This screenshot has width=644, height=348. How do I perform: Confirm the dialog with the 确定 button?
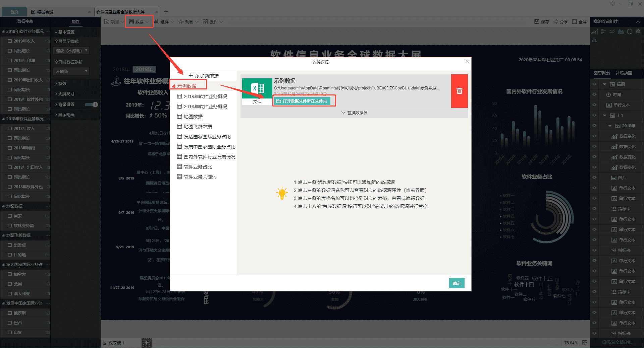[x=457, y=283]
